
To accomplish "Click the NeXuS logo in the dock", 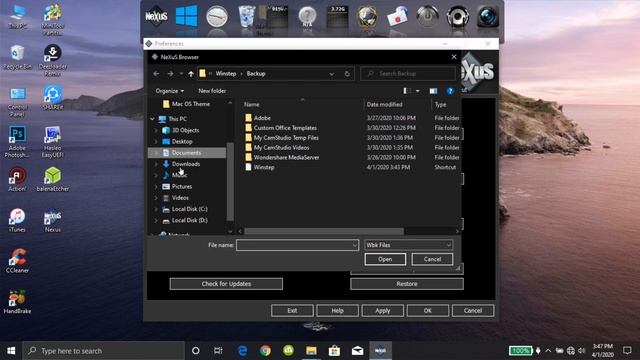I will 156,17.
